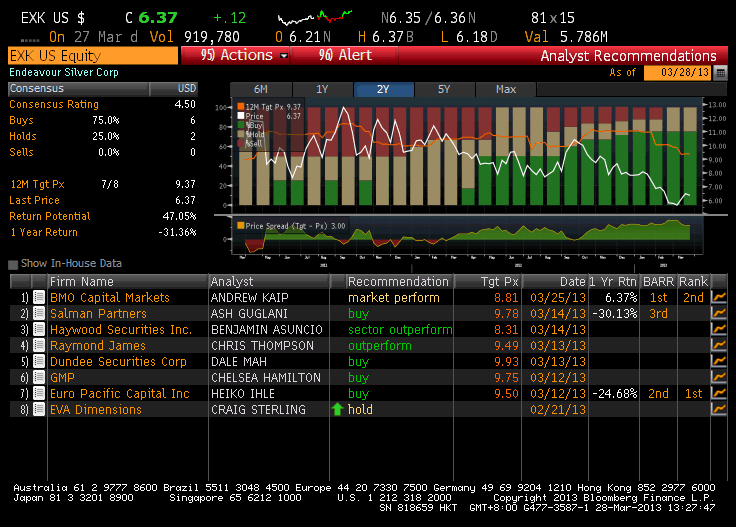Open GMP firm link

[62, 377]
